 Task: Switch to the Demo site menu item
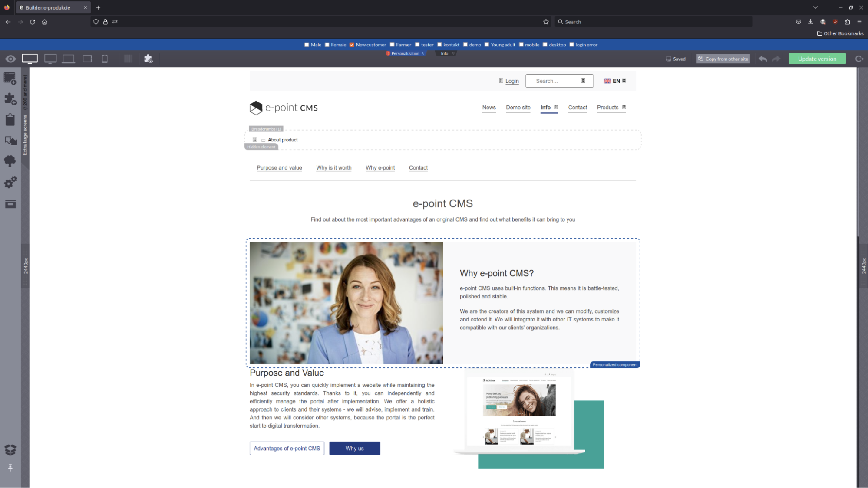point(518,107)
